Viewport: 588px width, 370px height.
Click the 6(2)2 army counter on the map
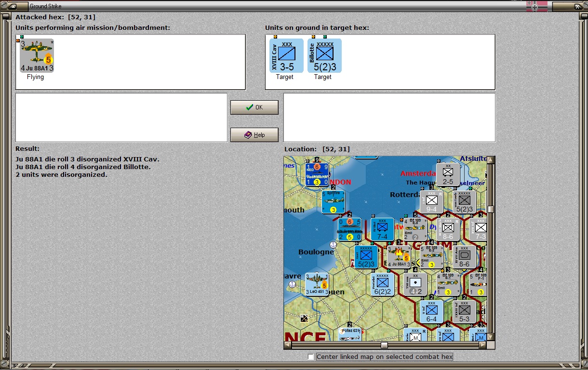point(383,284)
